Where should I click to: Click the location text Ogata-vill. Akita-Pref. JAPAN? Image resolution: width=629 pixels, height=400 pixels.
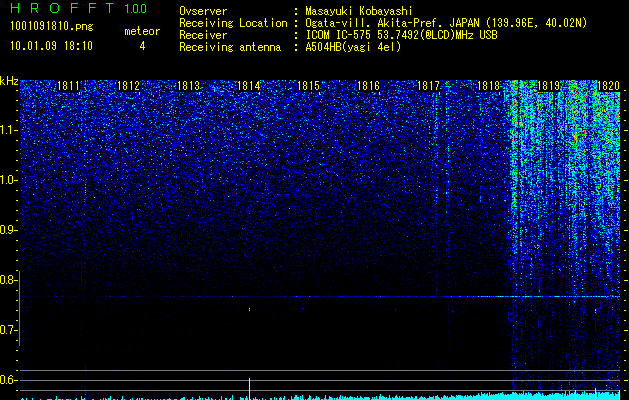(x=392, y=23)
